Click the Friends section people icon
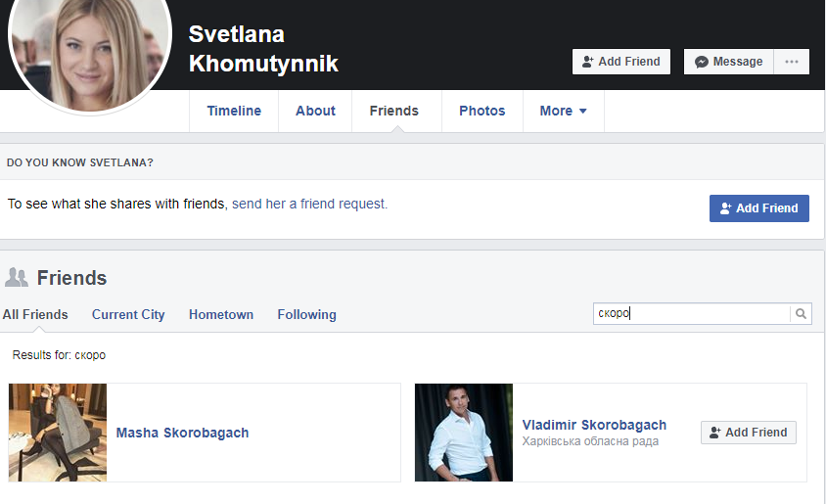 point(17,278)
